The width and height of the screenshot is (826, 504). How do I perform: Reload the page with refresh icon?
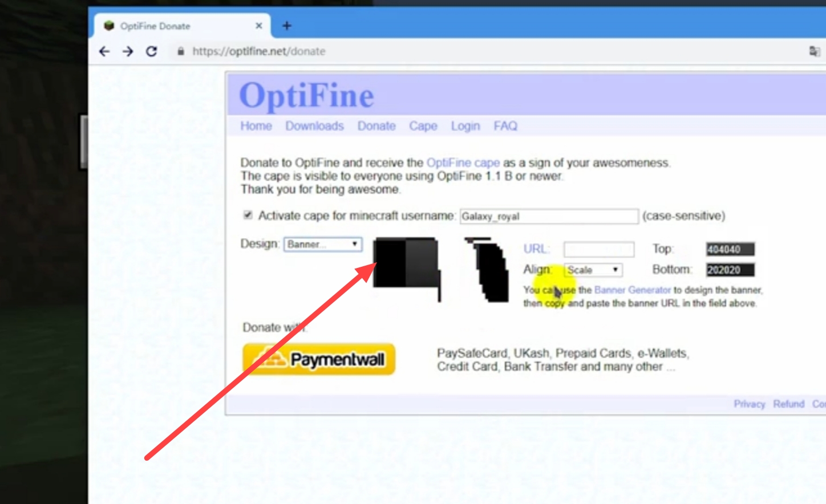coord(151,51)
